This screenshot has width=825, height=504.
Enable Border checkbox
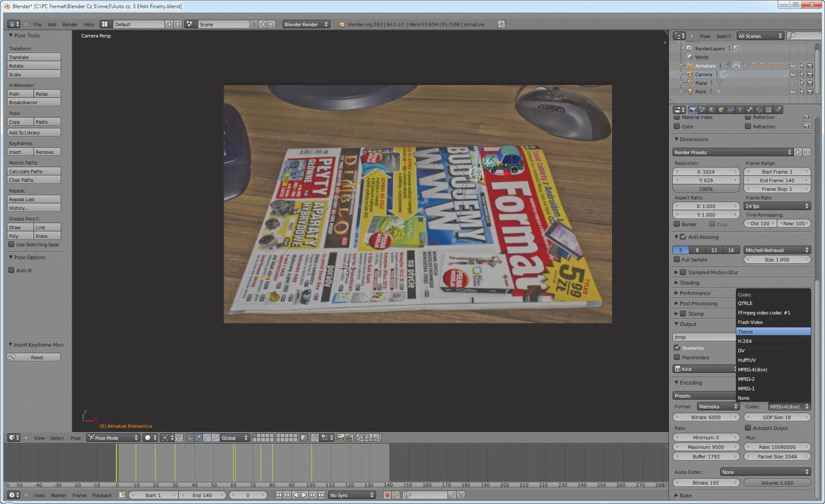pos(677,224)
